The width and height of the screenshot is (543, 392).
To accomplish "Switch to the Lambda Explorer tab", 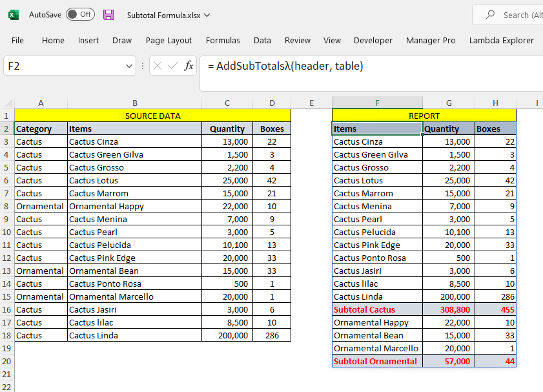I will 501,40.
